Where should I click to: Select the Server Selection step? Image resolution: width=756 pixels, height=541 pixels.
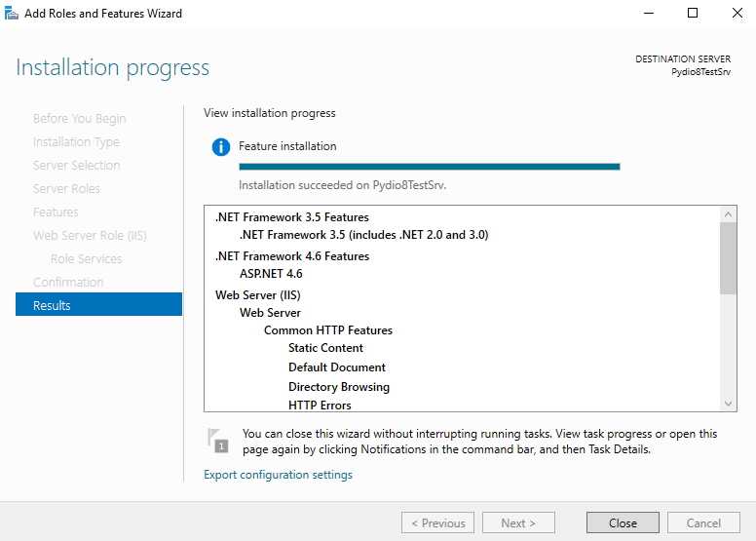pyautogui.click(x=76, y=165)
